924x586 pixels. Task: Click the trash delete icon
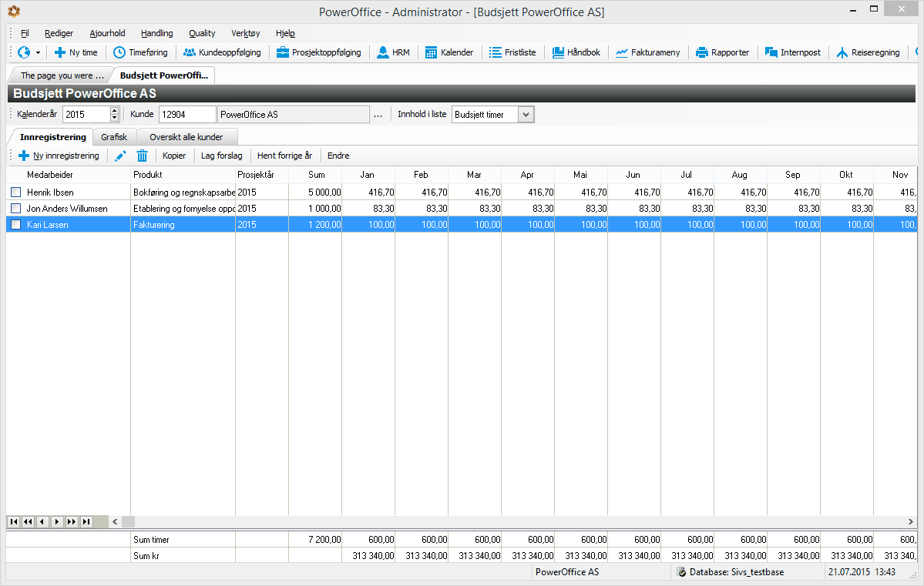point(142,156)
